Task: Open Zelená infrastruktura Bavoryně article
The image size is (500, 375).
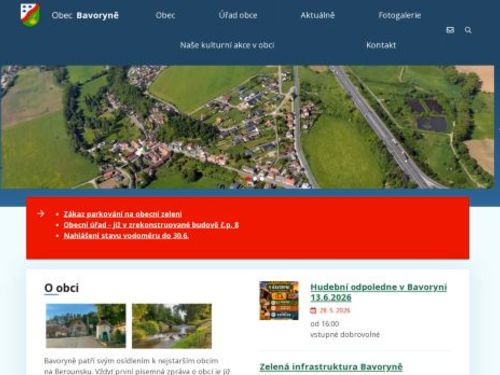Action: click(331, 367)
